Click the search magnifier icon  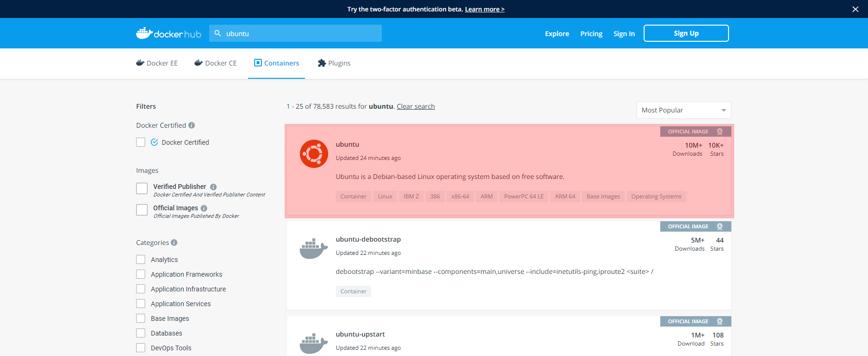(x=218, y=33)
